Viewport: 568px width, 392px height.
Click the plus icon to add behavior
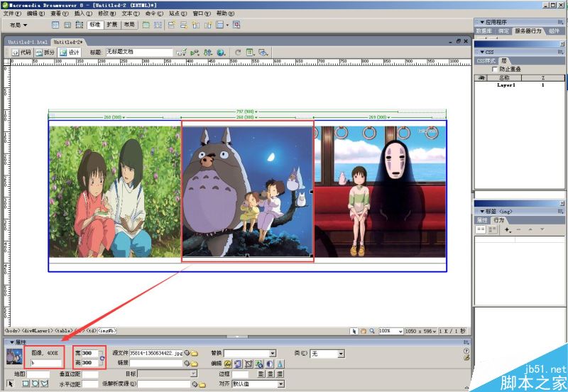click(507, 231)
